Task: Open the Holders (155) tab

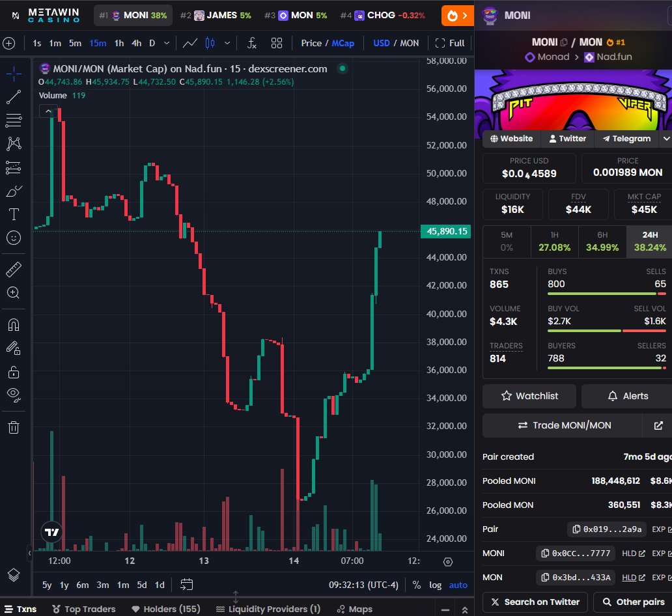Action: coord(166,609)
